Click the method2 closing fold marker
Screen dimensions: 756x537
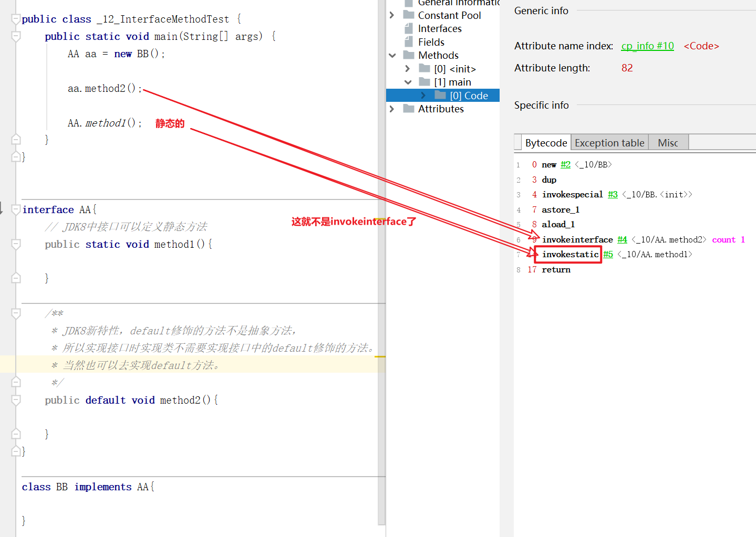[16, 434]
